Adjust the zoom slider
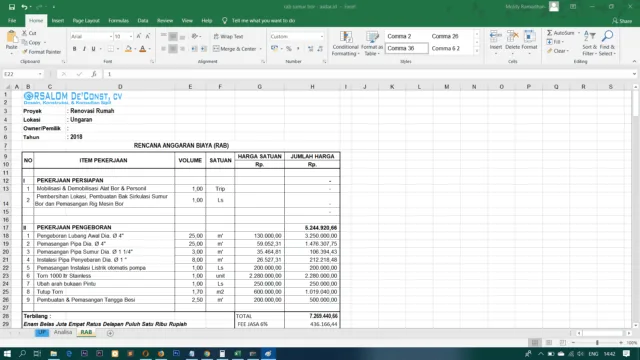Screen dimensions: 640x360 pos(597,342)
